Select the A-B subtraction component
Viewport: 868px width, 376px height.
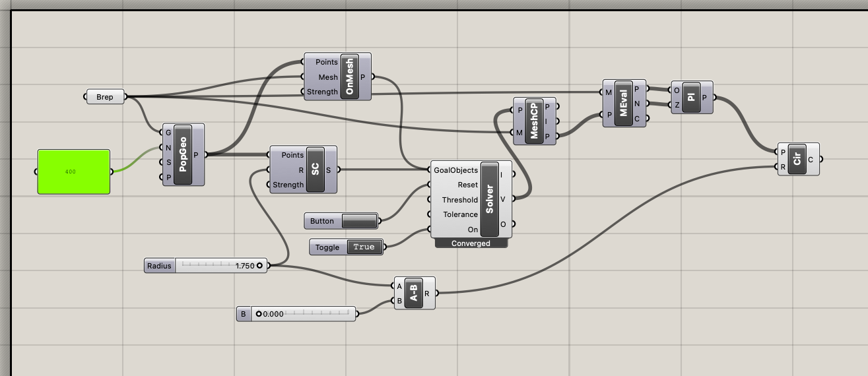tap(415, 293)
